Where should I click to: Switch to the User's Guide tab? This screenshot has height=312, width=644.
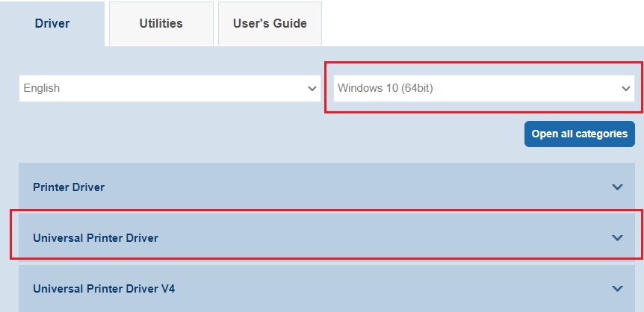coord(270,23)
